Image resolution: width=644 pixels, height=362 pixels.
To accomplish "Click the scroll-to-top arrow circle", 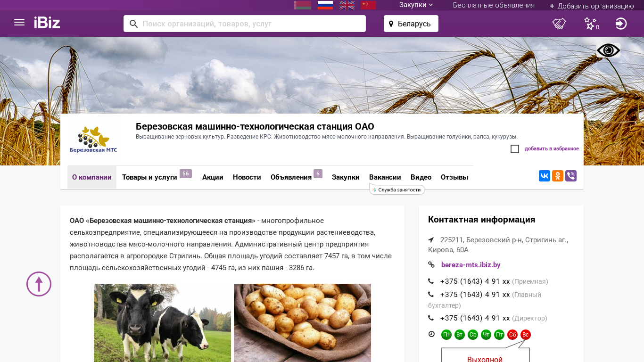I will pyautogui.click(x=39, y=284).
